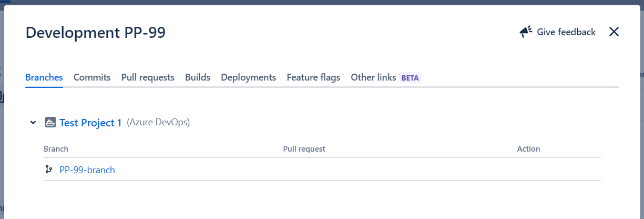Open the Other links tab
Viewport: 644px width, 219px height.
pos(373,77)
